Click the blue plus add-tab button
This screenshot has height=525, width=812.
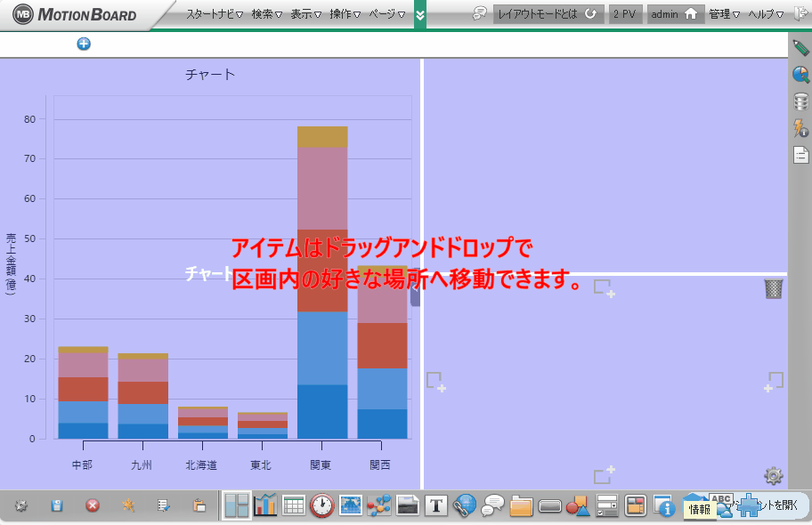84,44
